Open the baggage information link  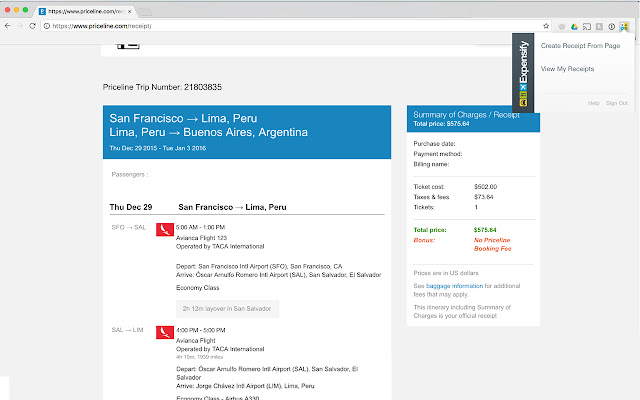pos(454,286)
